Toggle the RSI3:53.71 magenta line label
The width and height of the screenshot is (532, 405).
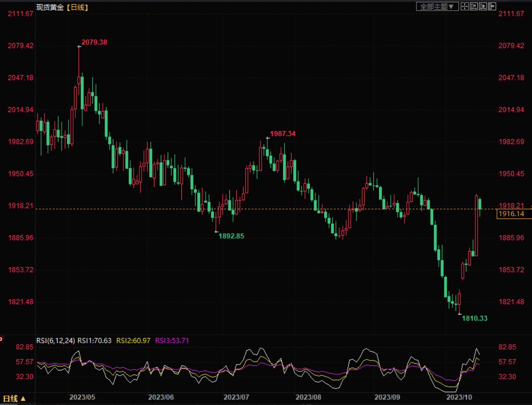172,341
